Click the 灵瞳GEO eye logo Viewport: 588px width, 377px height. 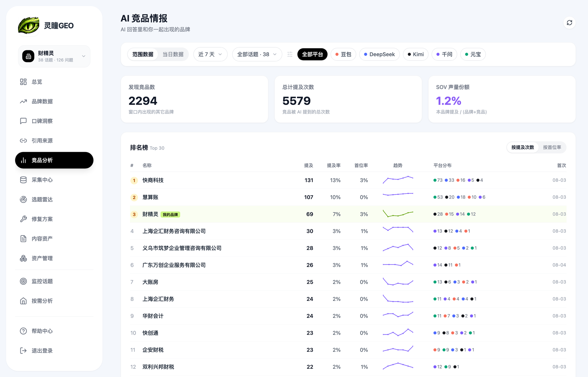(29, 26)
